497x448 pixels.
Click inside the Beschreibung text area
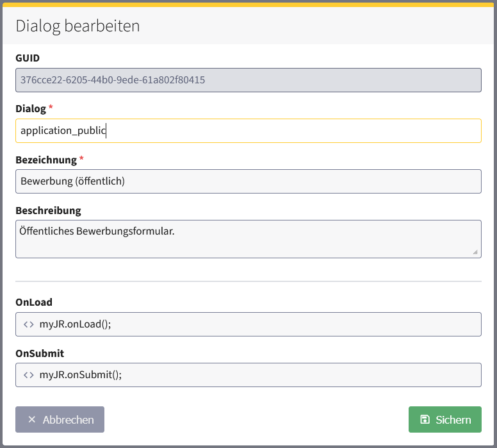248,239
